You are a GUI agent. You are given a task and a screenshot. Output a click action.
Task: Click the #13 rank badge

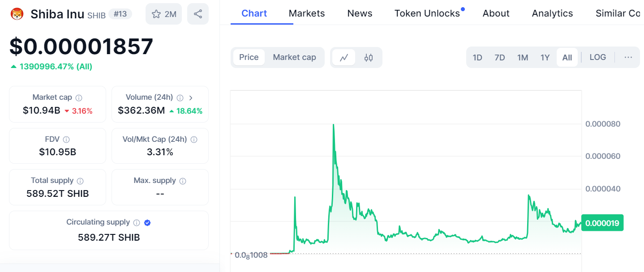pyautogui.click(x=120, y=14)
